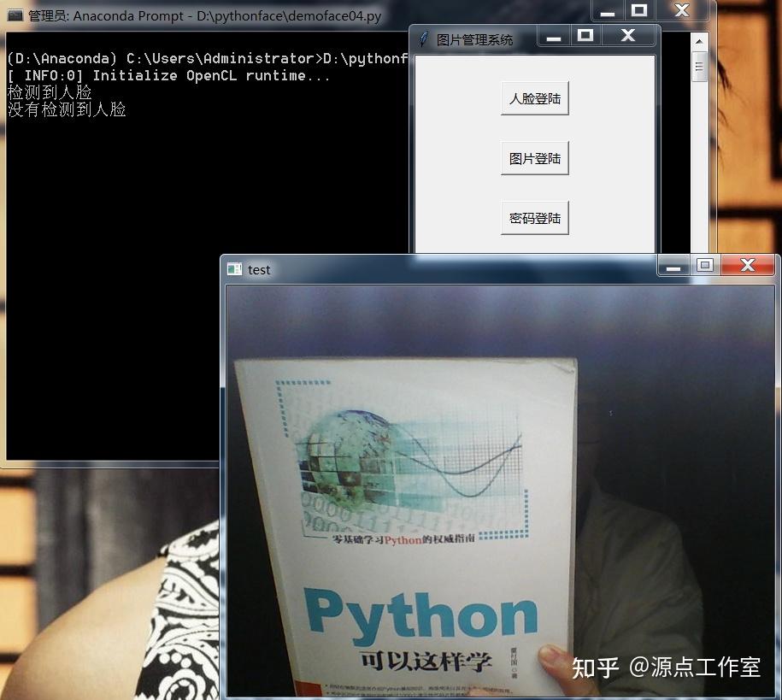Viewport: 782px width, 700px height.
Task: Minimize the Anaconda Prompt window
Action: (x=609, y=12)
